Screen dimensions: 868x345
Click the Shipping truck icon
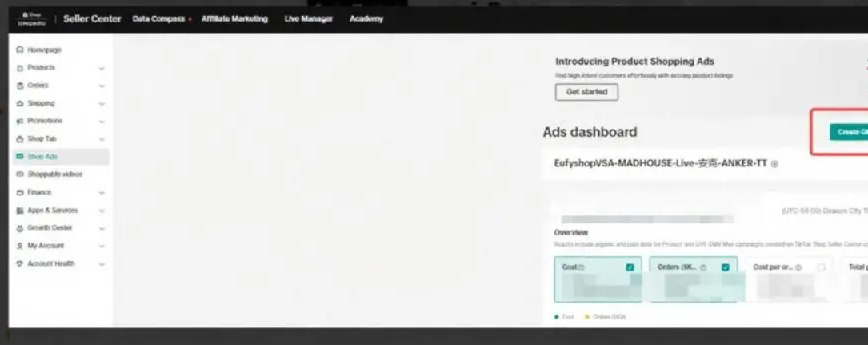(20, 103)
